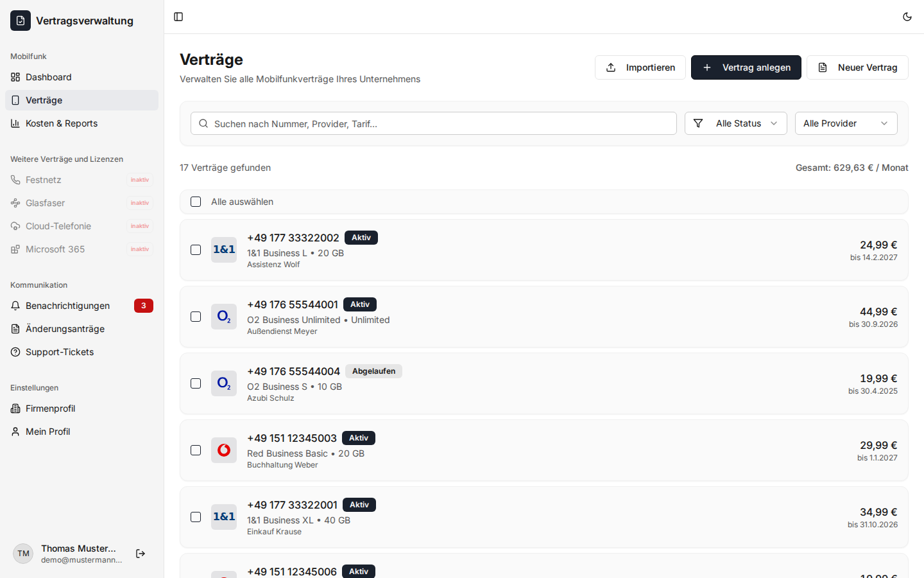Open the Alle Status dropdown
This screenshot has height=578, width=924.
tap(736, 123)
